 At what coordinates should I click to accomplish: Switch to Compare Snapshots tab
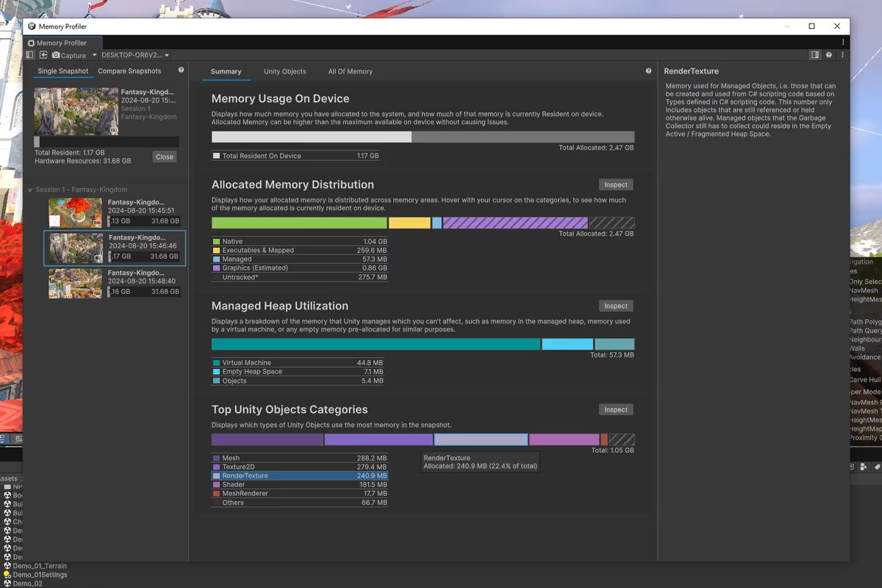[x=129, y=71]
